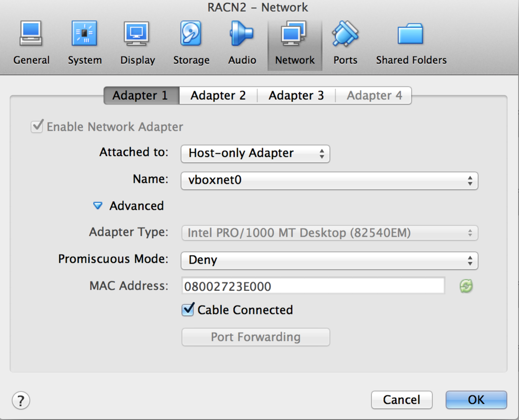Switch to the Adapter 2 tab
This screenshot has height=420, width=519.
(218, 95)
